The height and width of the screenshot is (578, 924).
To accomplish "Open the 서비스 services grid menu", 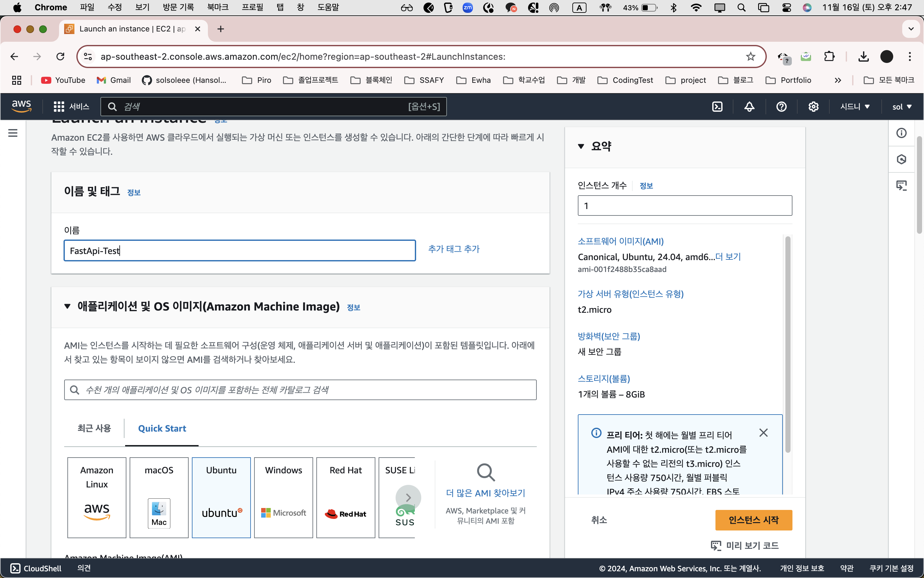I will pyautogui.click(x=72, y=107).
